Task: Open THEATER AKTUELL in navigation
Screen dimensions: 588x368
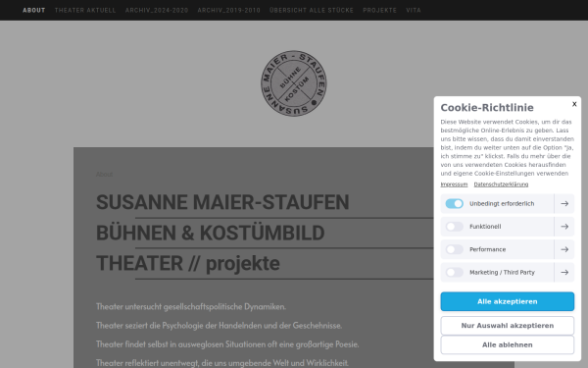Action: [85, 10]
